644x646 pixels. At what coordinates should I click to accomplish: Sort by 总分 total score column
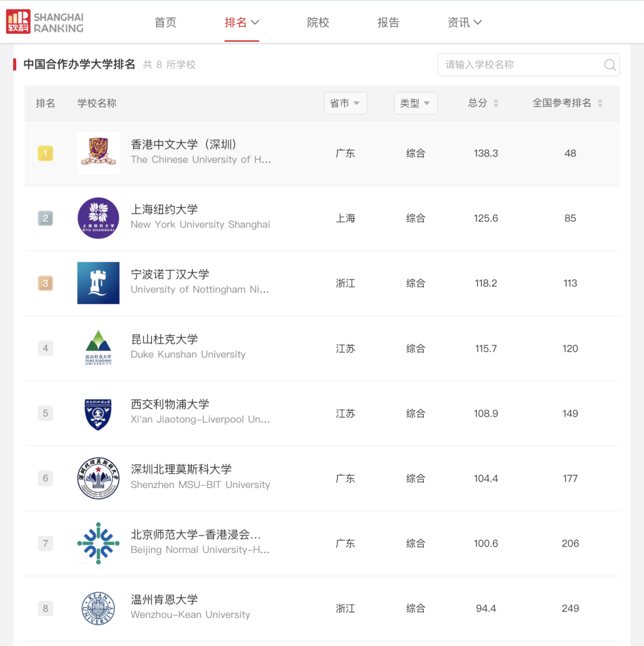483,103
